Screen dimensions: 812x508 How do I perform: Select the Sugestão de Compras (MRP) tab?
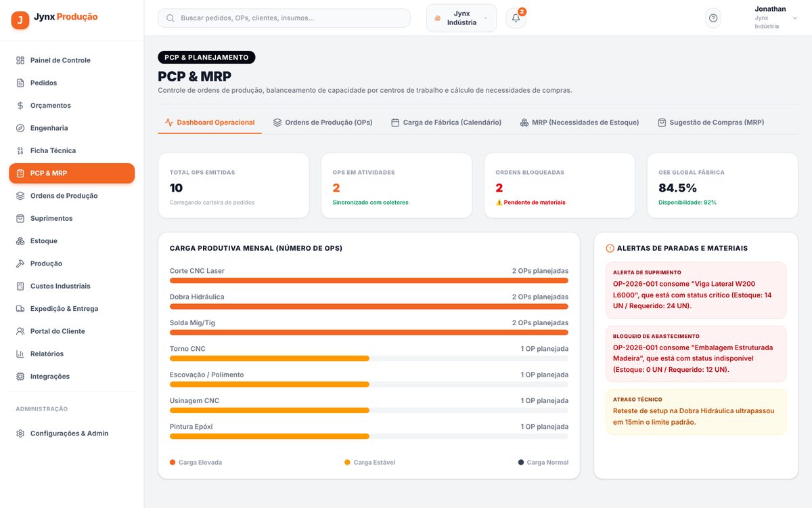coord(710,123)
